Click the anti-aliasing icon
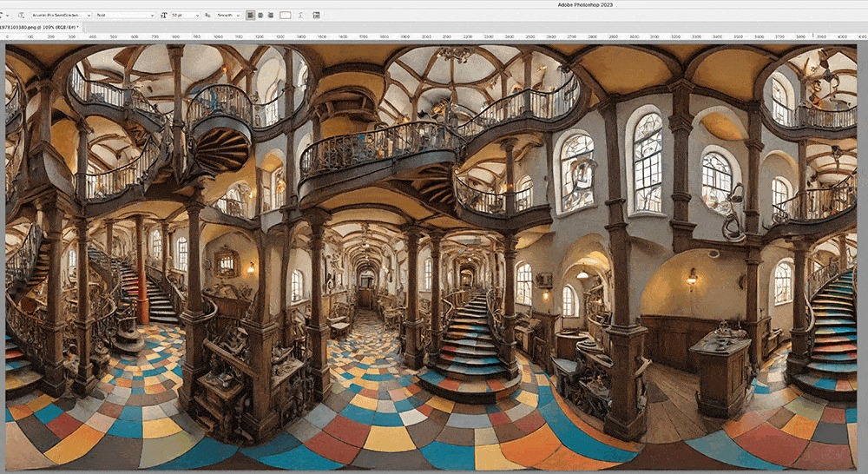Viewport: 868px width, 474px height. [207, 16]
